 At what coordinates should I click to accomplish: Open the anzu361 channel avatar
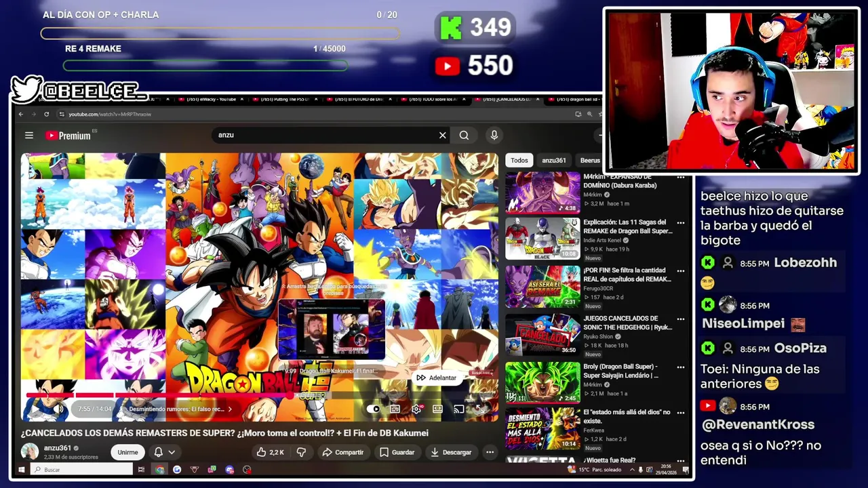tap(30, 452)
